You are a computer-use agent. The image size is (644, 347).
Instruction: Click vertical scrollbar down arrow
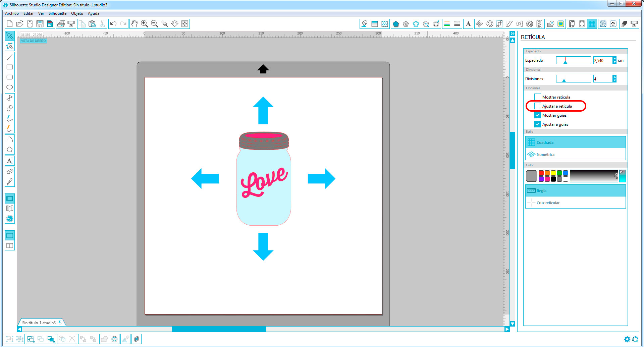(x=513, y=324)
